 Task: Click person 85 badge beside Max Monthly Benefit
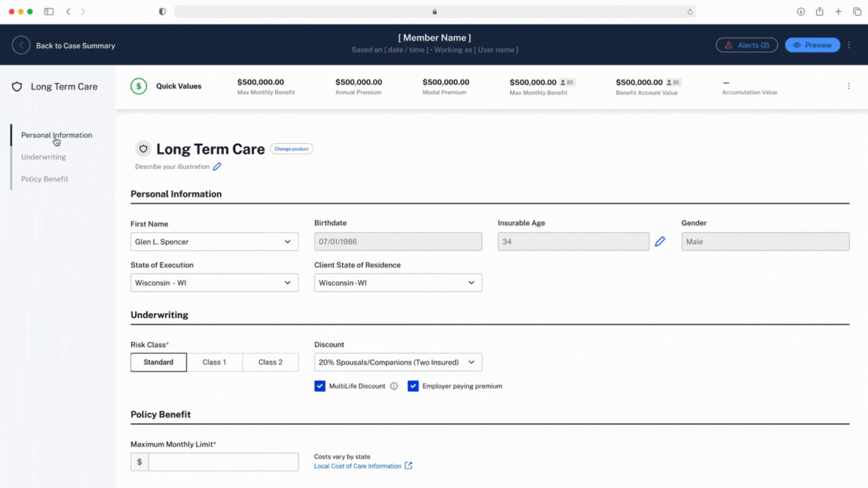[567, 82]
